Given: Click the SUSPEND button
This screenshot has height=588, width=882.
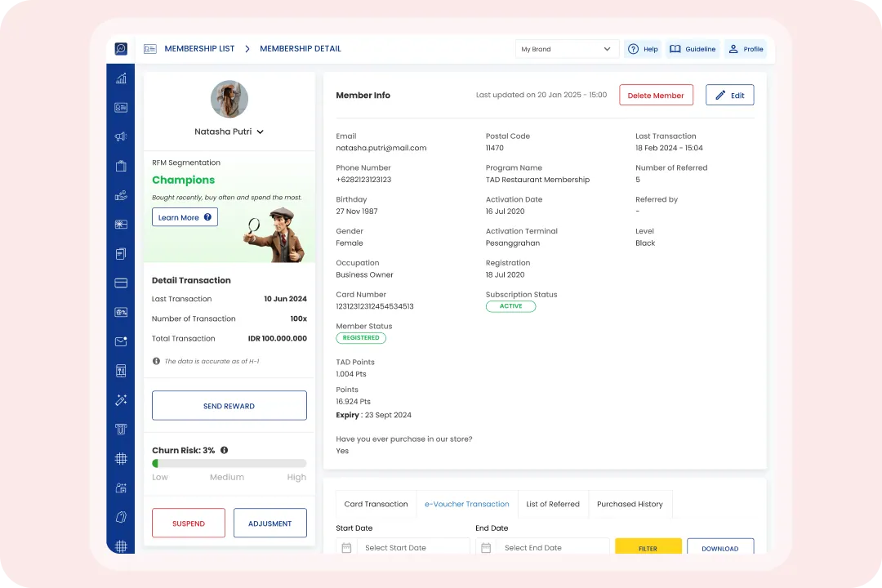Looking at the screenshot, I should pos(189,523).
